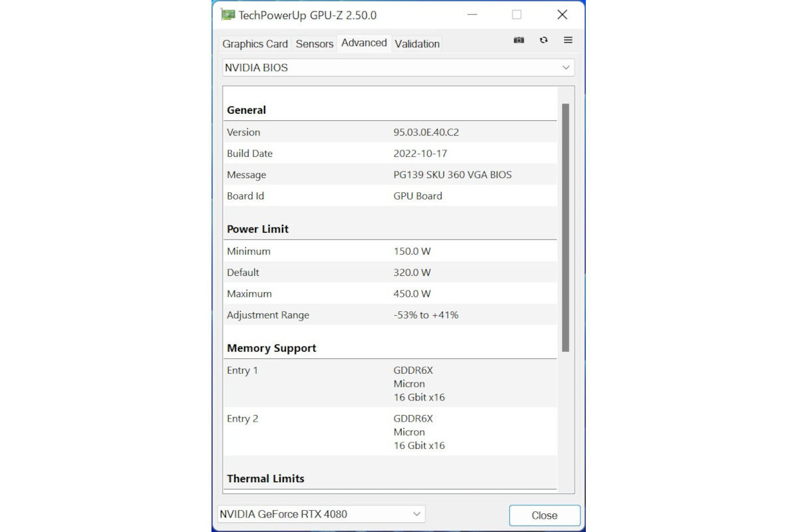The height and width of the screenshot is (532, 798).
Task: Go to the Validation tab
Action: (x=417, y=44)
